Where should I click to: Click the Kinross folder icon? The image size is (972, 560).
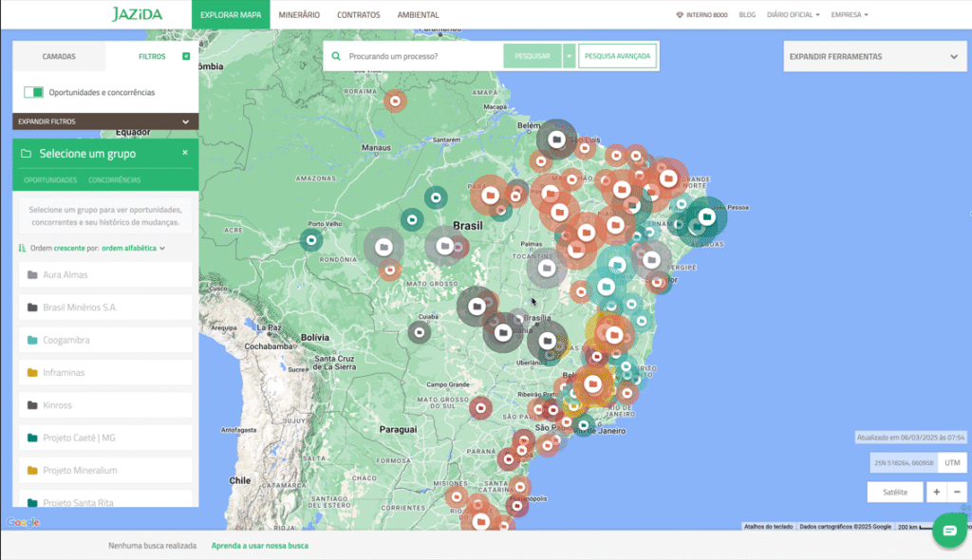pos(32,405)
